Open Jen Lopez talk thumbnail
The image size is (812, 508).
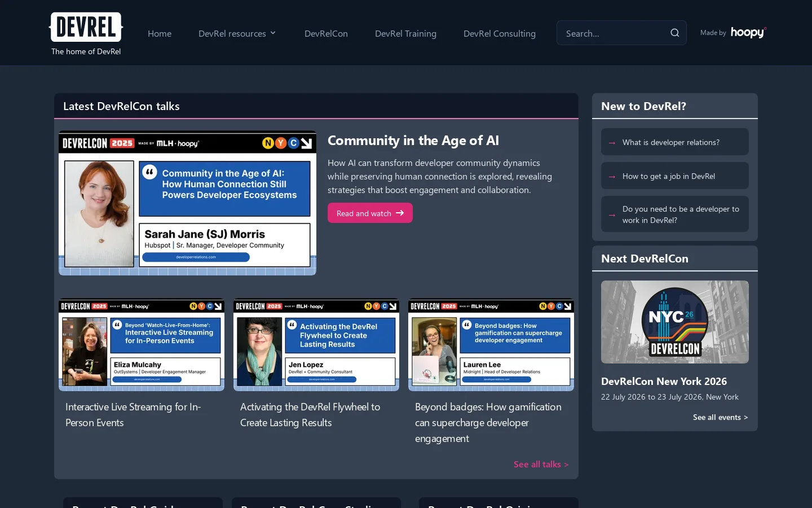[316, 345]
